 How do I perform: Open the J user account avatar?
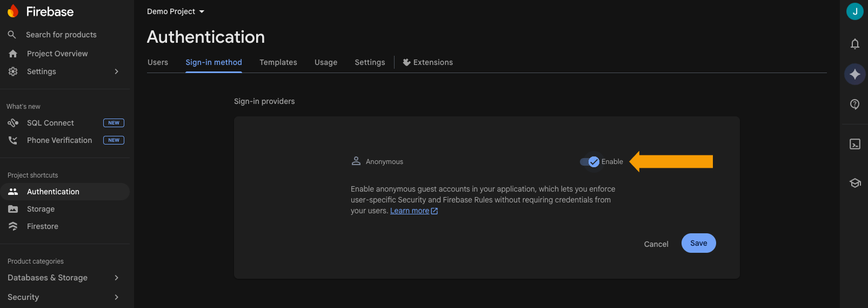point(855,11)
